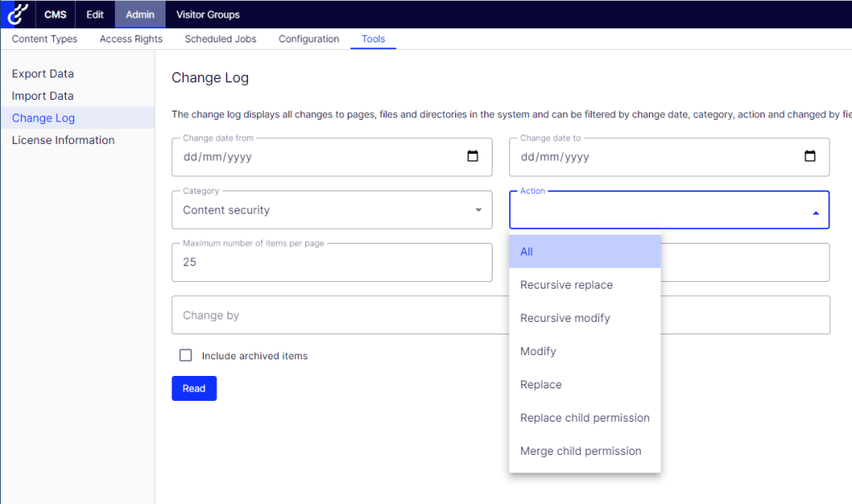Collapse the Action dropdown arrow
852x504 pixels.
[x=815, y=213]
